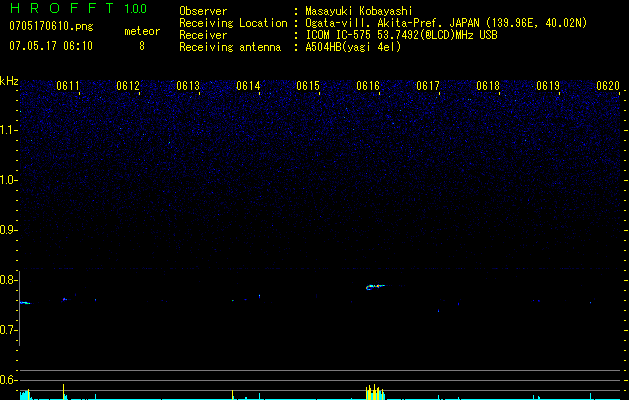Click the 0612 time marker
This screenshot has height=400, width=629.
128,86
